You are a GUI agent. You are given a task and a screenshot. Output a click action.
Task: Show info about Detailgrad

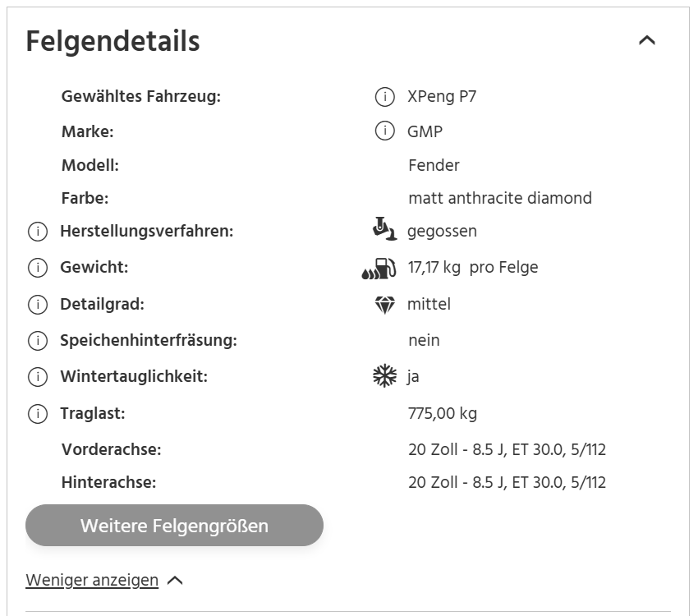coord(38,305)
